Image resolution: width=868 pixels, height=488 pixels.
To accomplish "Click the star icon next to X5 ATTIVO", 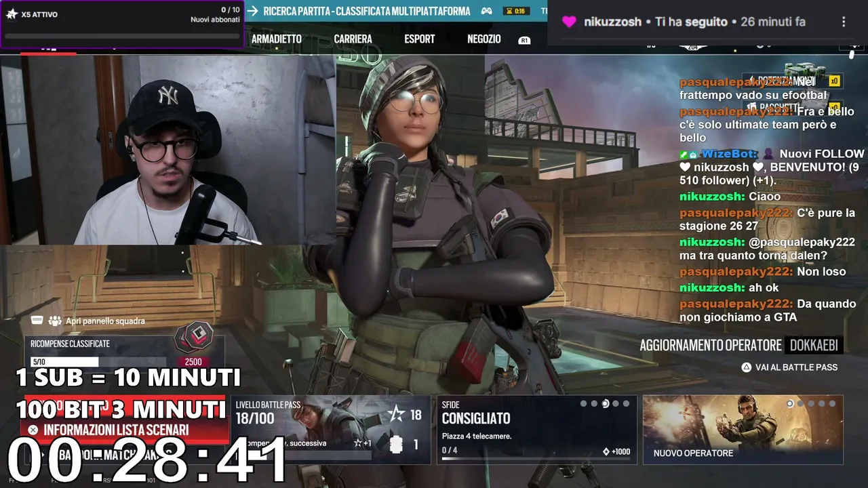I will coord(12,14).
